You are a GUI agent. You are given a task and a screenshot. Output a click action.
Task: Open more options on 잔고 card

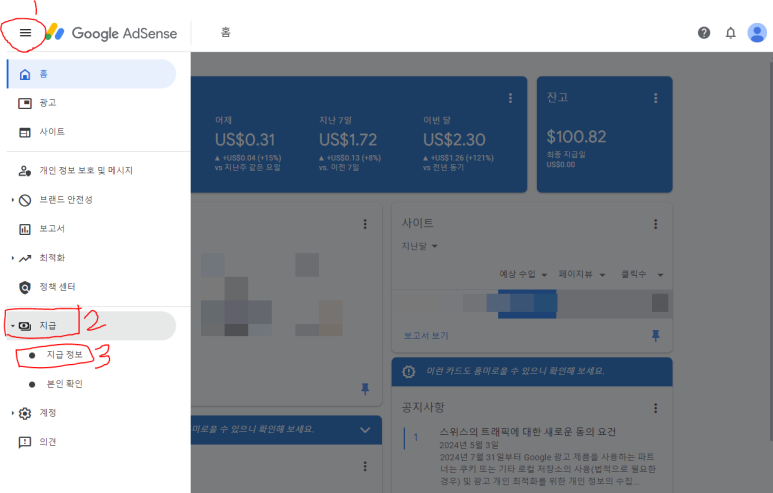pos(656,98)
